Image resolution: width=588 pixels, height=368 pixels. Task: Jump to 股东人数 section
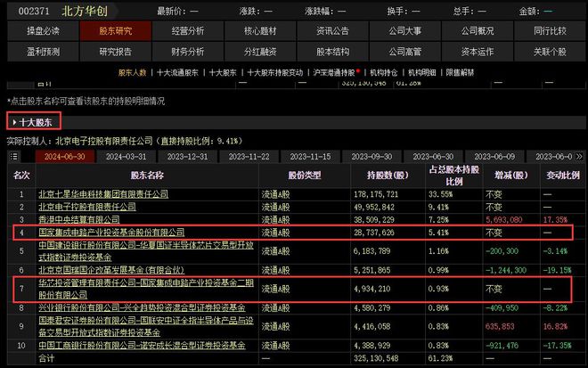pos(132,73)
